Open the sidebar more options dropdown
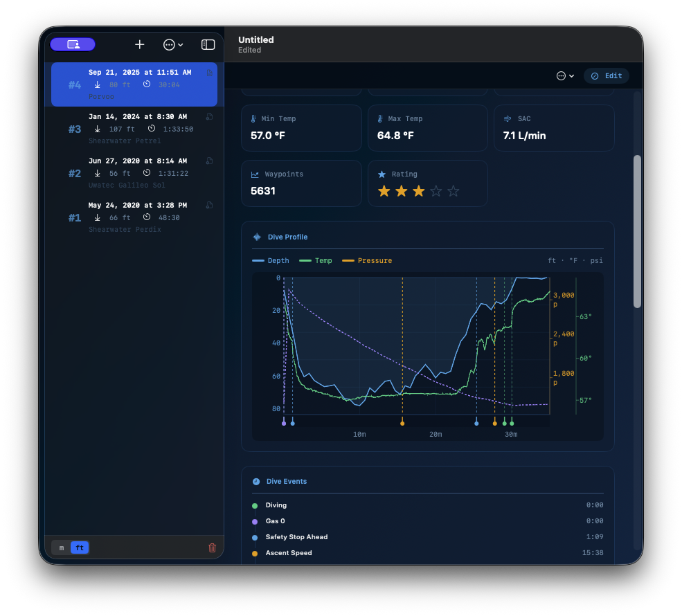 click(173, 44)
